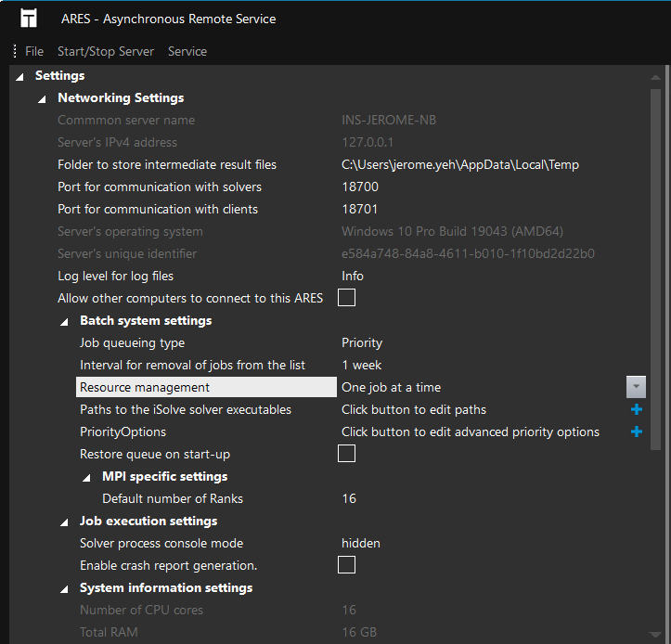This screenshot has height=644, width=671.
Task: Collapse the top-level Settings tree
Action: click(x=20, y=76)
